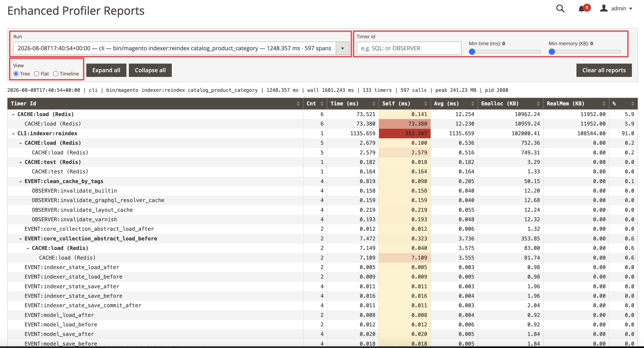Sort by Avg (ms) column arrows

473,104
